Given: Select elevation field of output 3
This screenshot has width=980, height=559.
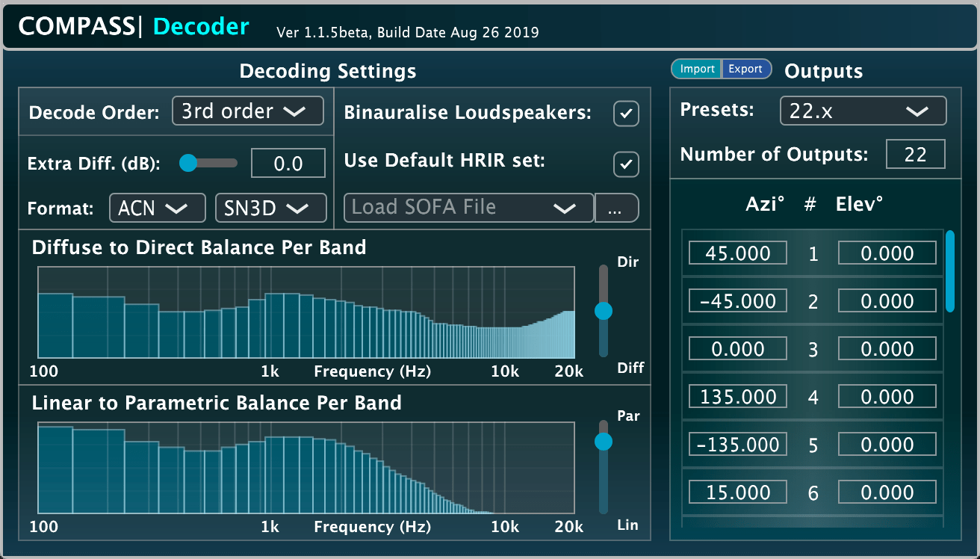Looking at the screenshot, I should coord(887,349).
